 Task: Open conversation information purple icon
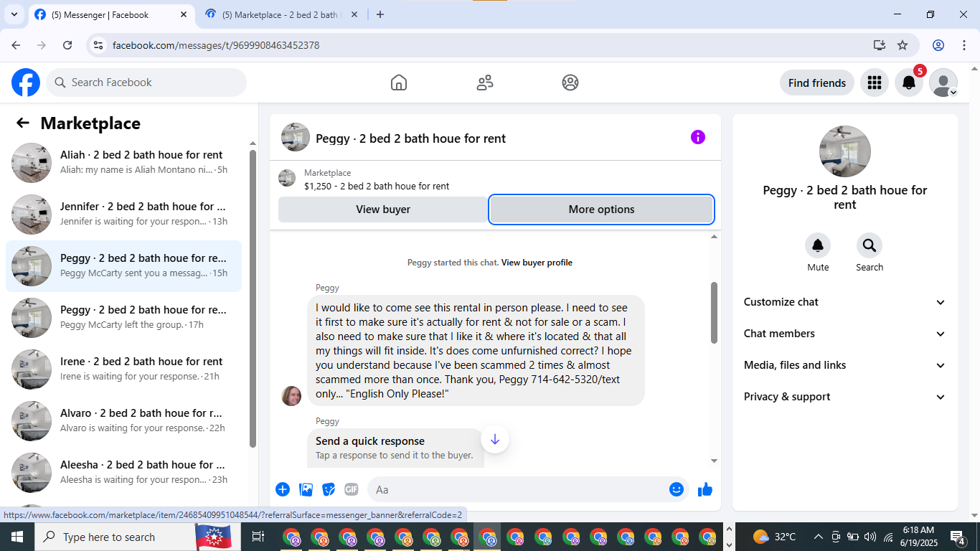698,137
